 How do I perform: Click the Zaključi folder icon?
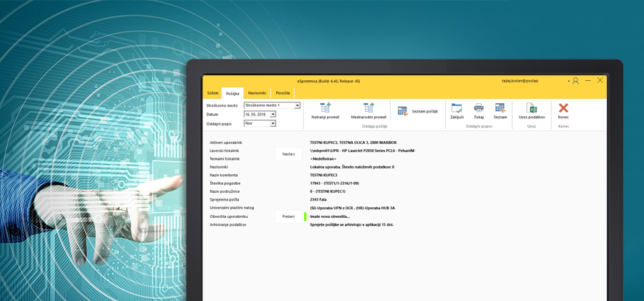point(457,108)
